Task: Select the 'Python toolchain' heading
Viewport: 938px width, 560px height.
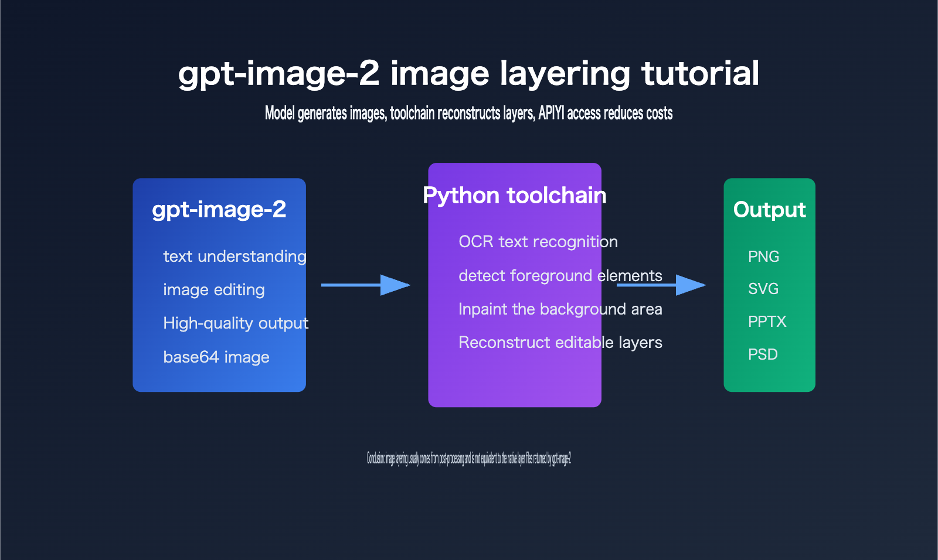Action: point(515,196)
